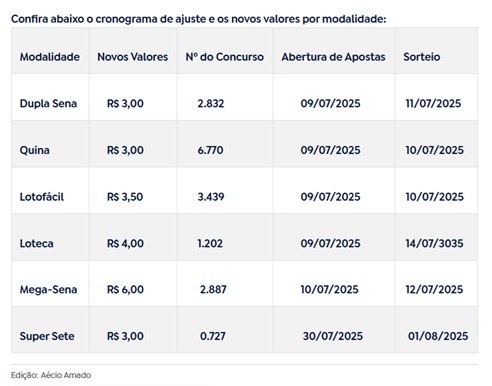492x386 pixels.
Task: Click contest number 2.832
Action: tap(211, 104)
